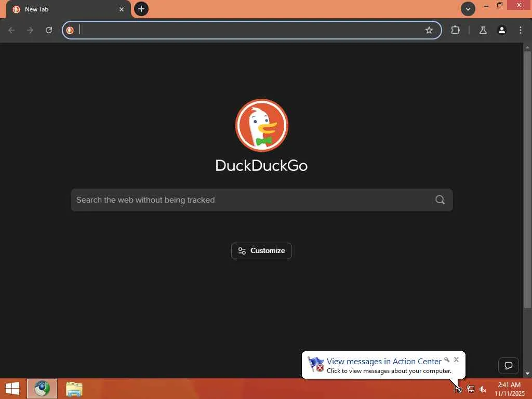
Task: Click 'Click to view messages about your computer'
Action: click(389, 371)
